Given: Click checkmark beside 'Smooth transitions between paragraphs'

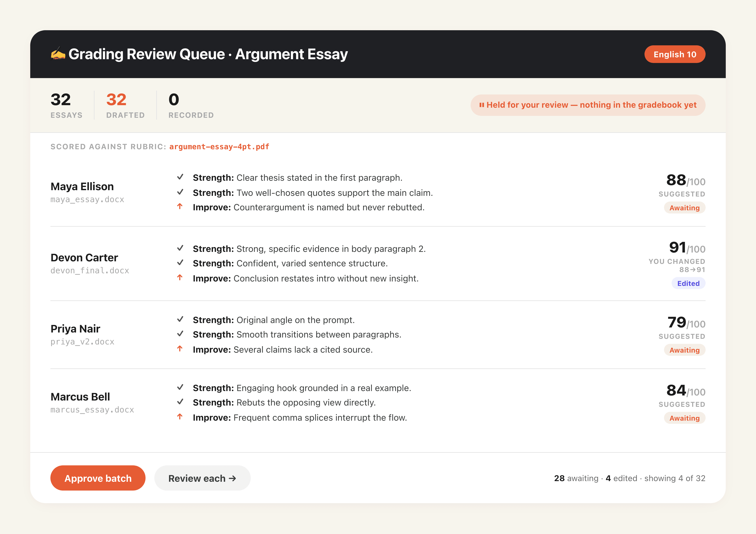Looking at the screenshot, I should [180, 334].
